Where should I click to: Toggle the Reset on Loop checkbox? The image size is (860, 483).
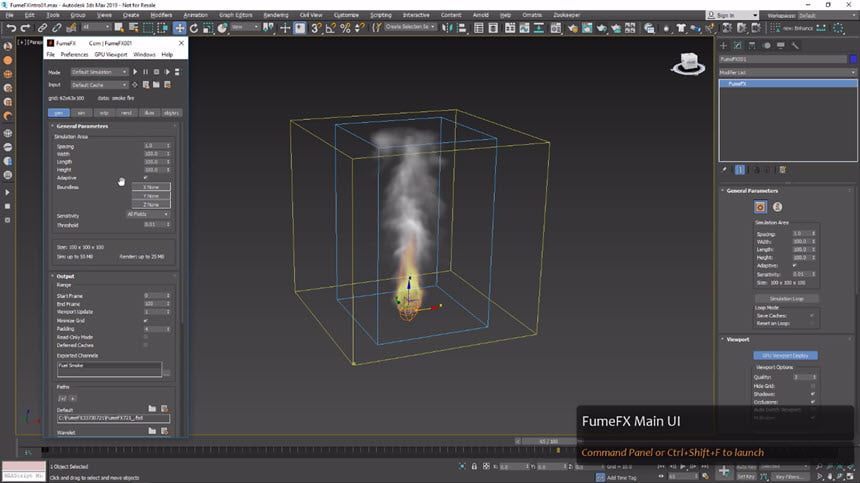click(x=812, y=323)
